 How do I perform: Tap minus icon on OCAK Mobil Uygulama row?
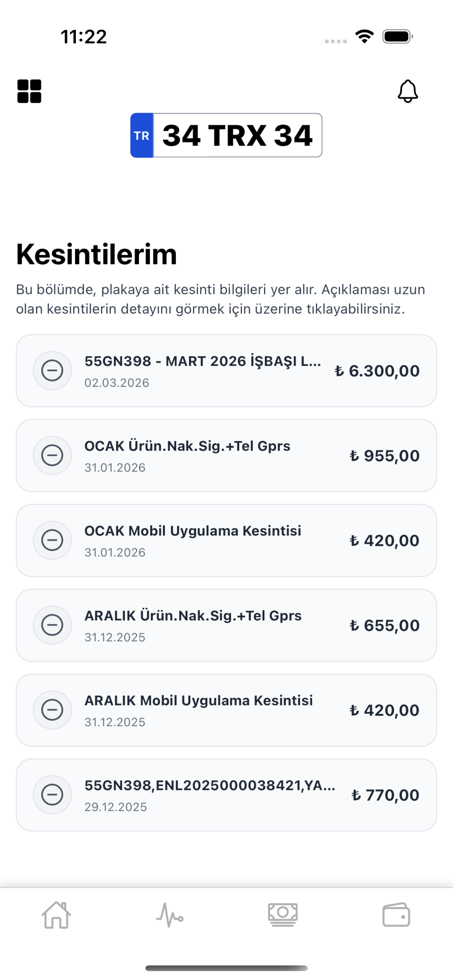click(52, 540)
